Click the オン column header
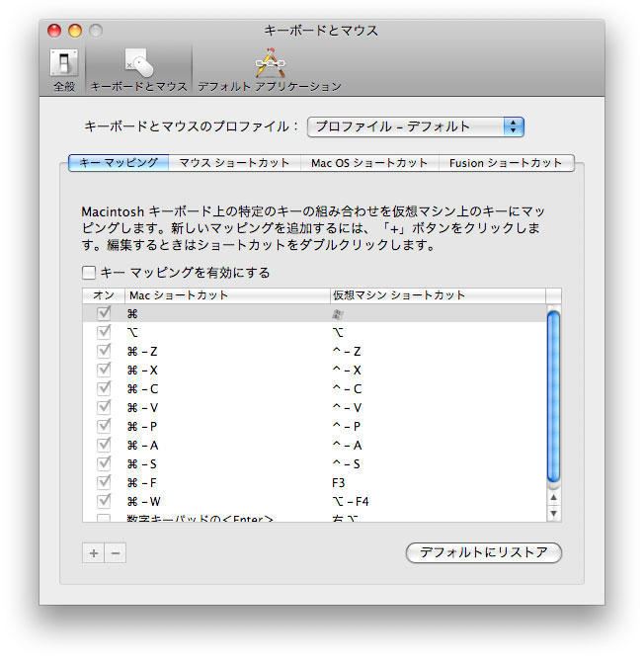The height and width of the screenshot is (664, 644). (104, 295)
